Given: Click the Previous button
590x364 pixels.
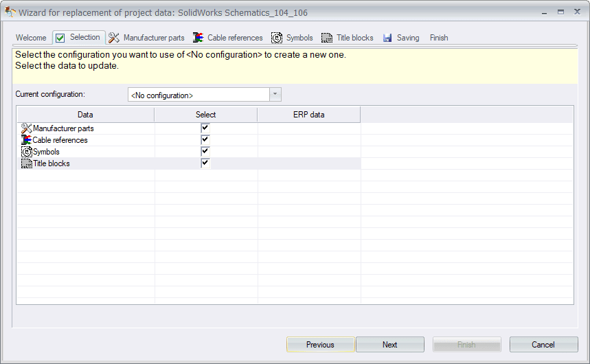Looking at the screenshot, I should tap(320, 344).
